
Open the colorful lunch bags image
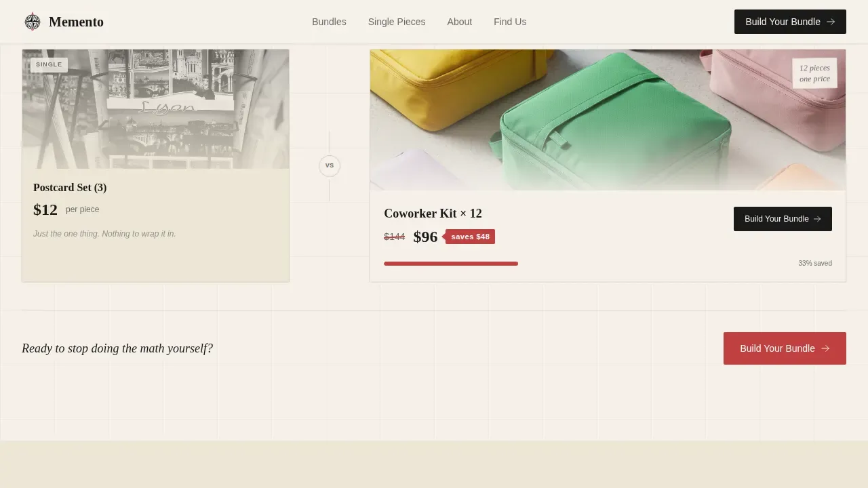tap(608, 120)
